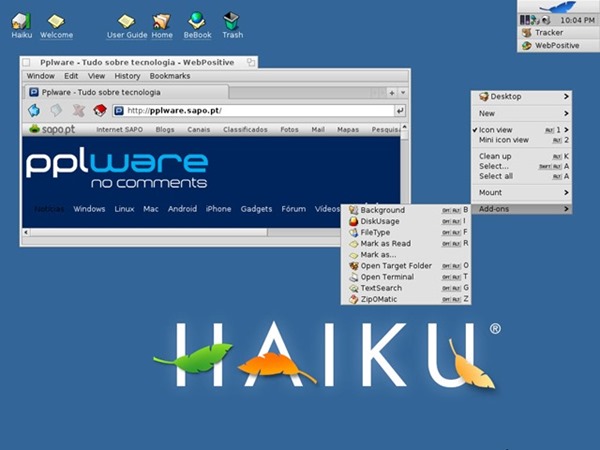Choose Open Target Folder add-on
This screenshot has height=450, width=600.
click(x=406, y=266)
